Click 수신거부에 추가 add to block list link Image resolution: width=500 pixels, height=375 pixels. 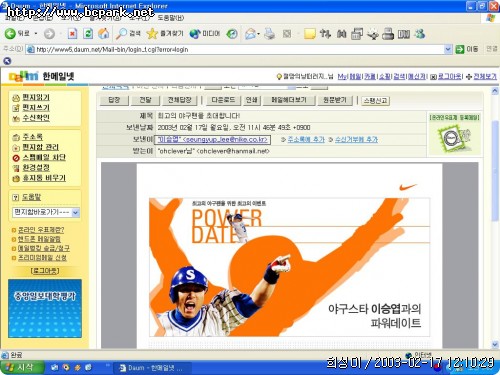[x=356, y=140]
